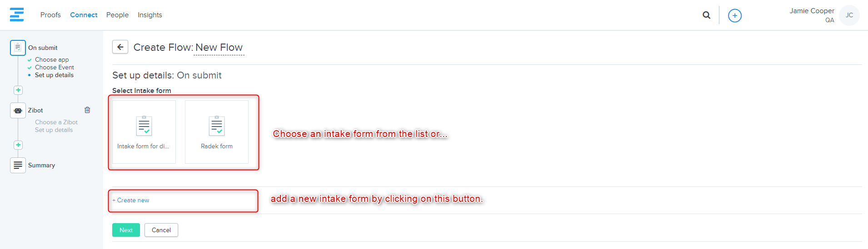Add a step below On submit
868x249 pixels.
[18, 90]
